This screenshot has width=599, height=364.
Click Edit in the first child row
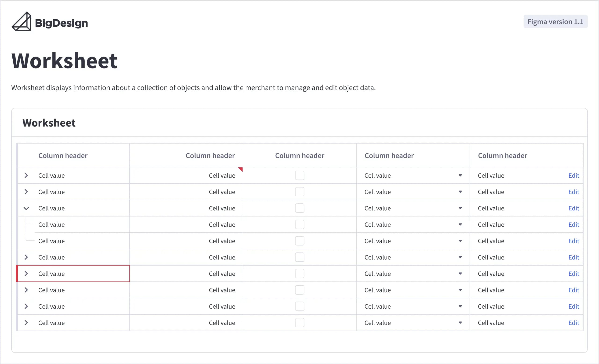click(x=574, y=224)
